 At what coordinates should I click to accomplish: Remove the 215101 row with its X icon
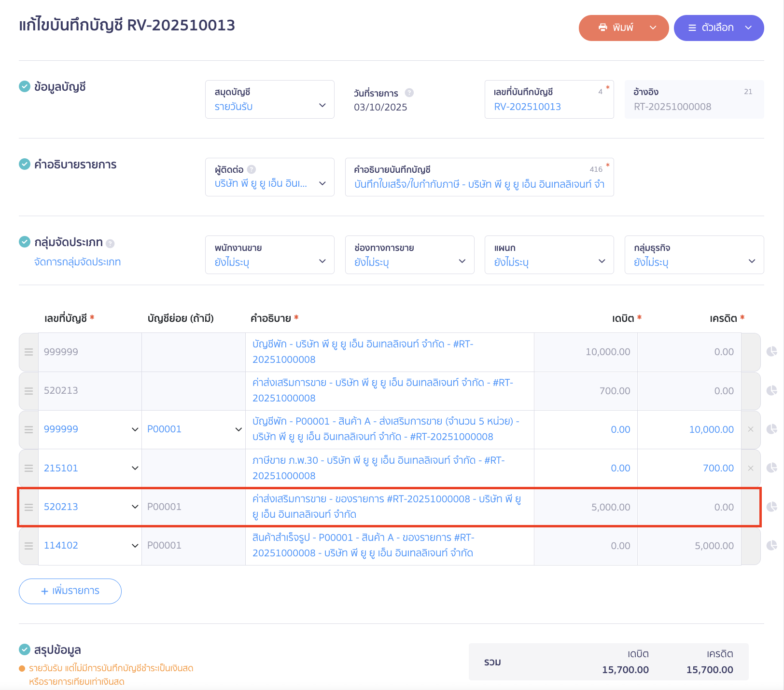pos(751,468)
